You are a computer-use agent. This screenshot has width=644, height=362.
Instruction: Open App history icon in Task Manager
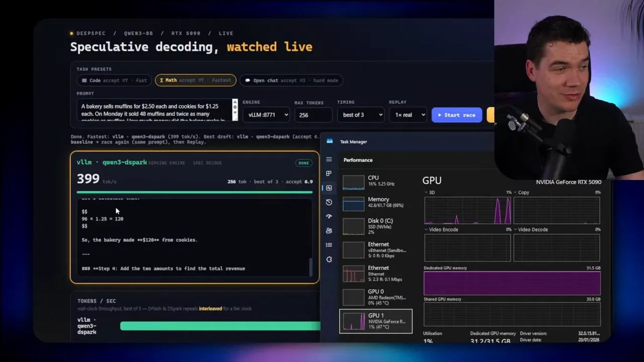(329, 202)
